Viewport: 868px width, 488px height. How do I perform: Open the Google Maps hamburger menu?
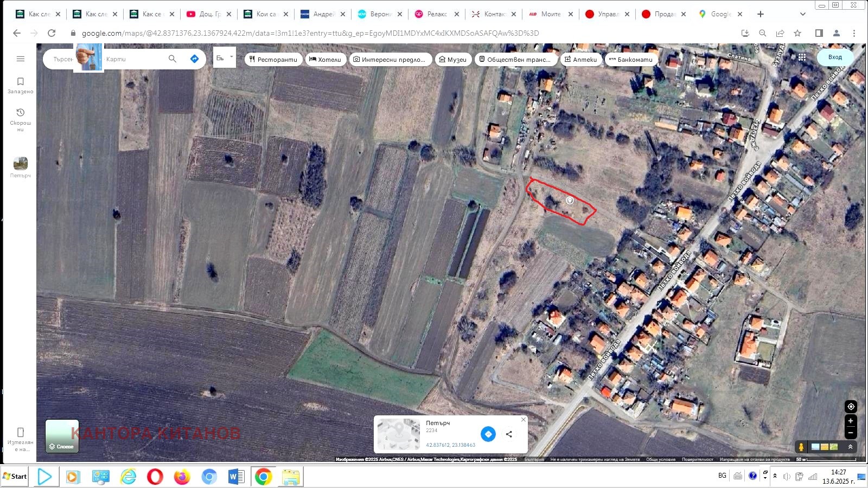point(21,59)
